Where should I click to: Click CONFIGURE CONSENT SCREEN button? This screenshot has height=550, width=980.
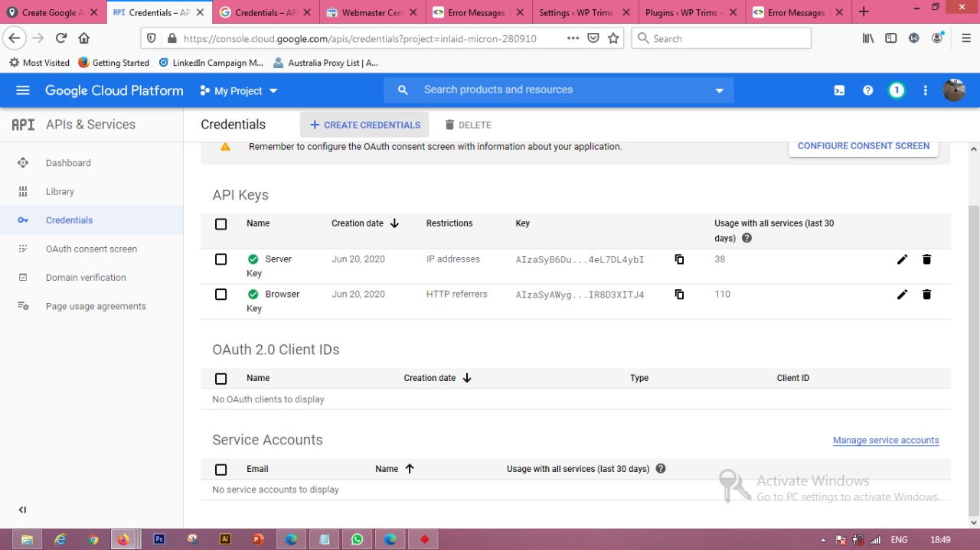pos(864,146)
